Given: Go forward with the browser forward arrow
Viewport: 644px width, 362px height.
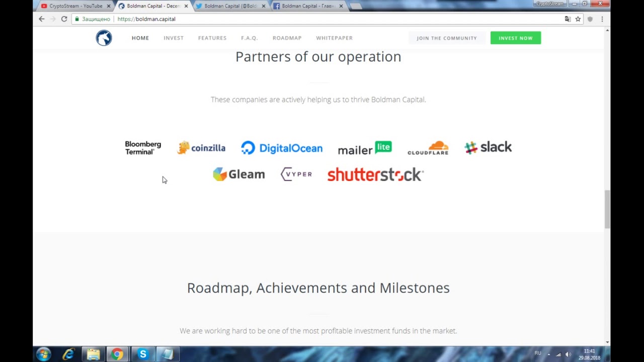Looking at the screenshot, I should (x=53, y=19).
